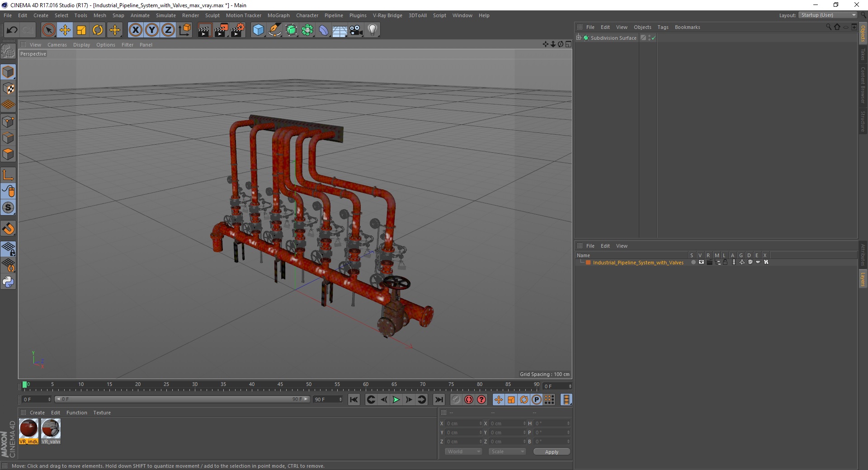
Task: Select the VR_indu material thumbnail
Action: 29,431
